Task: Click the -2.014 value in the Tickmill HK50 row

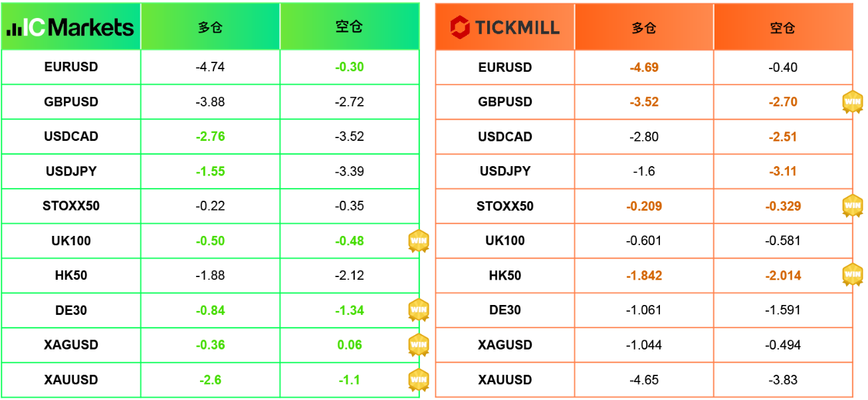Action: (x=783, y=276)
